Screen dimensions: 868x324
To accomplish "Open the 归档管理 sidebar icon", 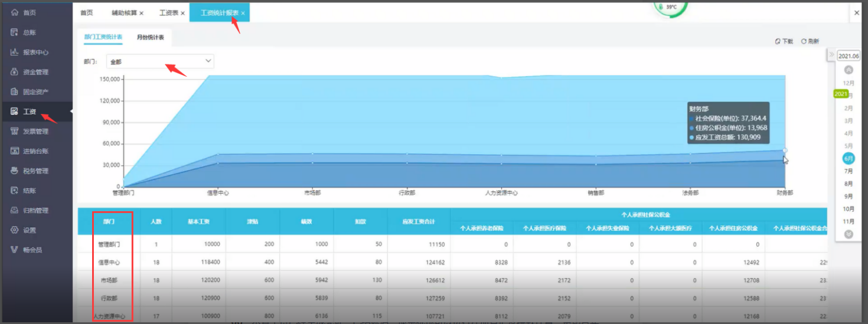I will click(15, 210).
